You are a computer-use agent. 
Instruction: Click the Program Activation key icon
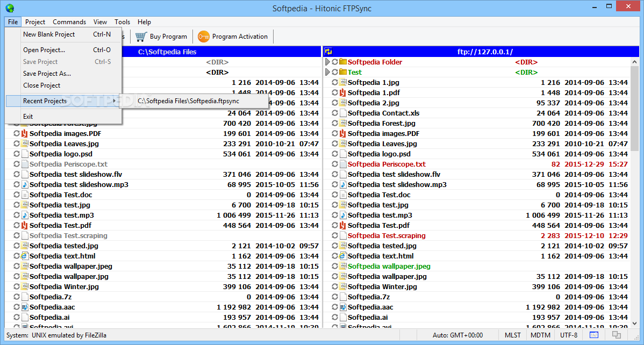point(204,37)
